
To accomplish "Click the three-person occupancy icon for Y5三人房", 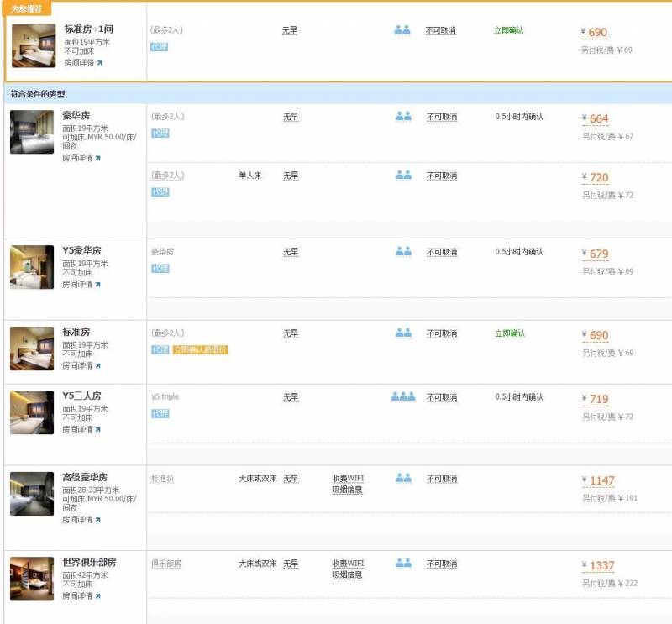I will point(403,396).
